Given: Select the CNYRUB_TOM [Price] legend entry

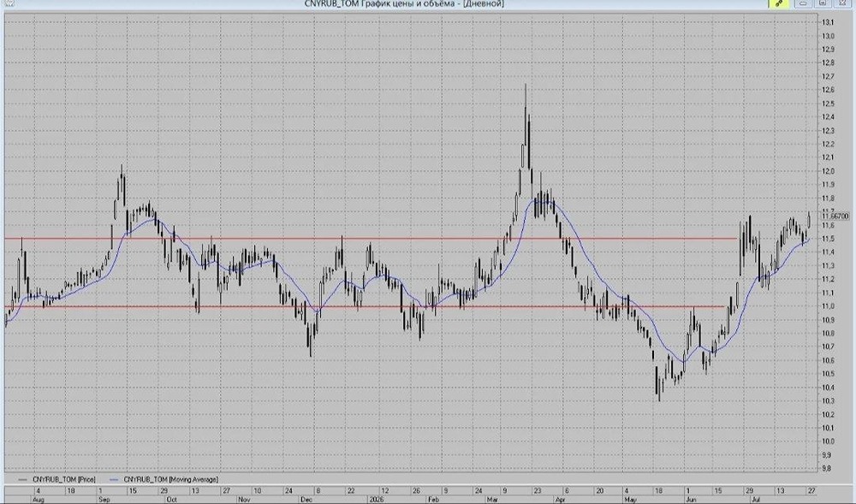Looking at the screenshot, I should coord(56,479).
